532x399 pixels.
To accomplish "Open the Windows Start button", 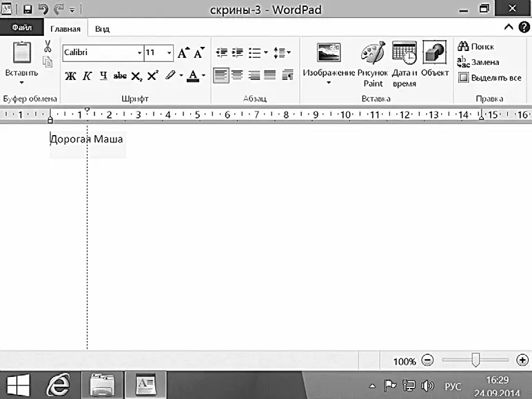I will click(x=19, y=385).
